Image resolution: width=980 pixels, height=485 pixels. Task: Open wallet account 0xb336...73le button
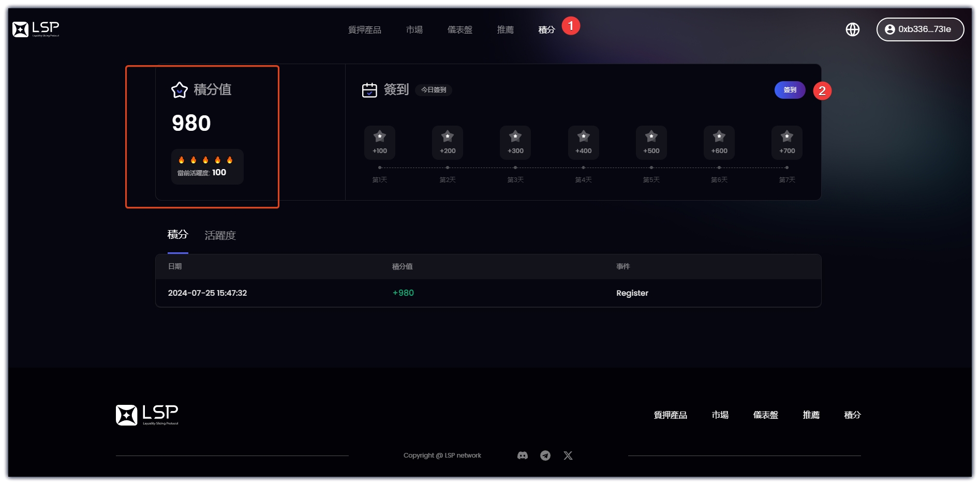click(919, 29)
